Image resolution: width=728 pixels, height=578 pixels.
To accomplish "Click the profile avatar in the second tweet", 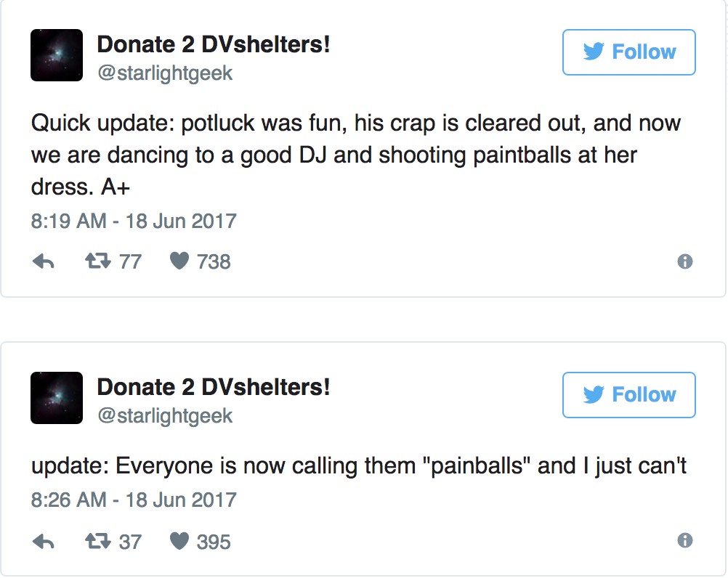I will 57,398.
